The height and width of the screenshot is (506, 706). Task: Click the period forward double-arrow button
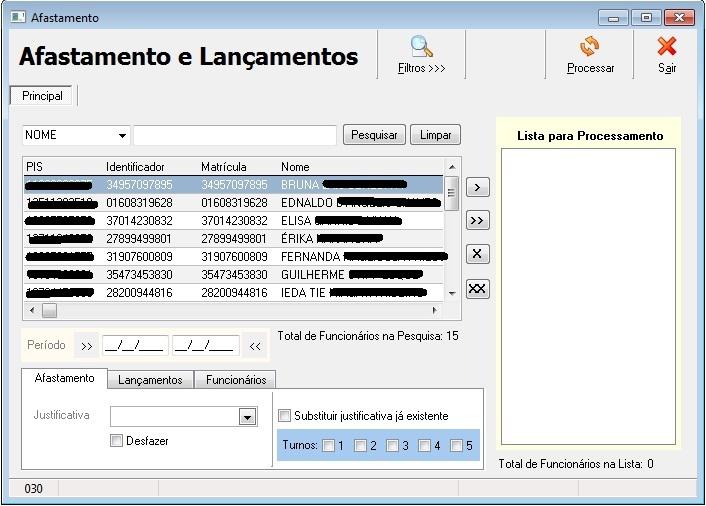87,346
